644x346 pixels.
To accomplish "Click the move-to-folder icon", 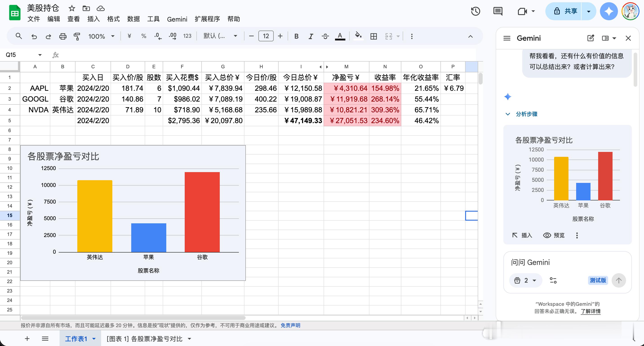I will pos(86,9).
